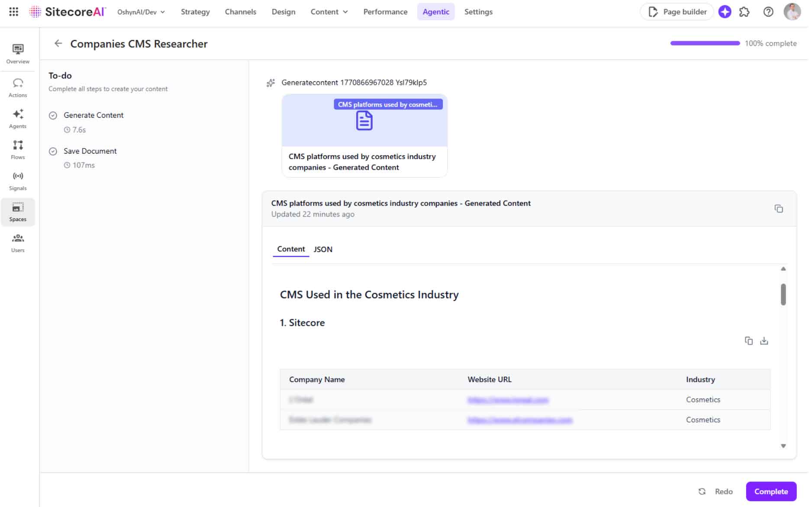Select the Generate Content step

pos(93,115)
